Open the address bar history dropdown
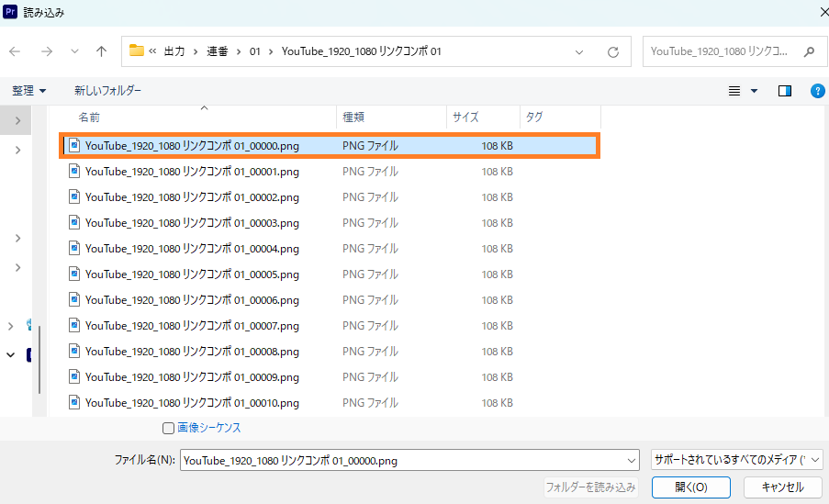 (x=579, y=51)
